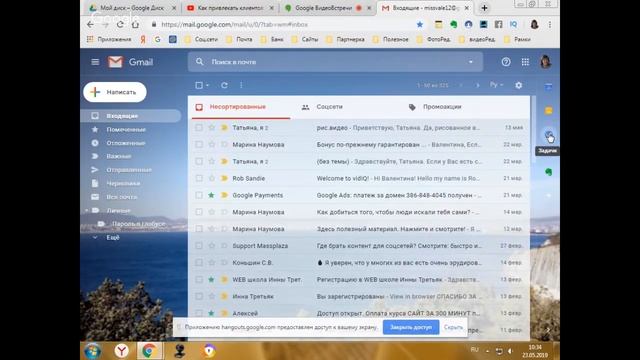Open Evernote add-on in the side panel
This screenshot has width=640, height=360.
(549, 172)
